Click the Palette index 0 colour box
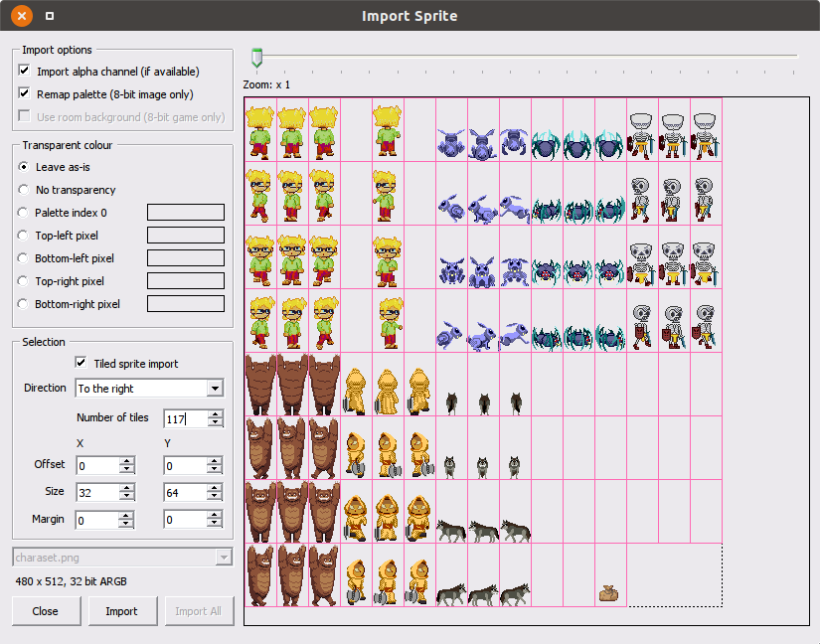This screenshot has width=820, height=644. tap(186, 213)
